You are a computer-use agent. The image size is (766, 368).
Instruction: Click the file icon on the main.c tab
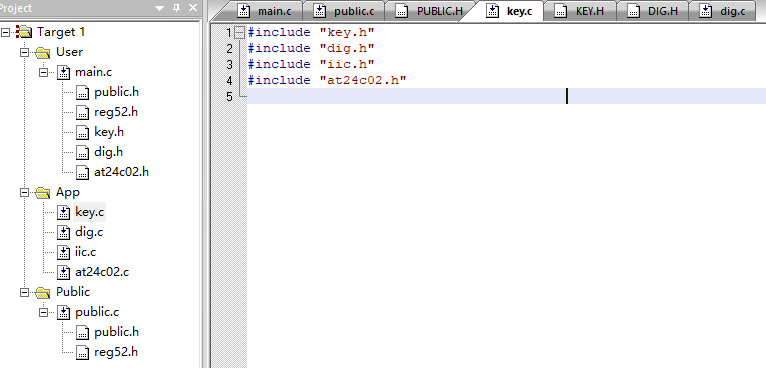(x=244, y=11)
